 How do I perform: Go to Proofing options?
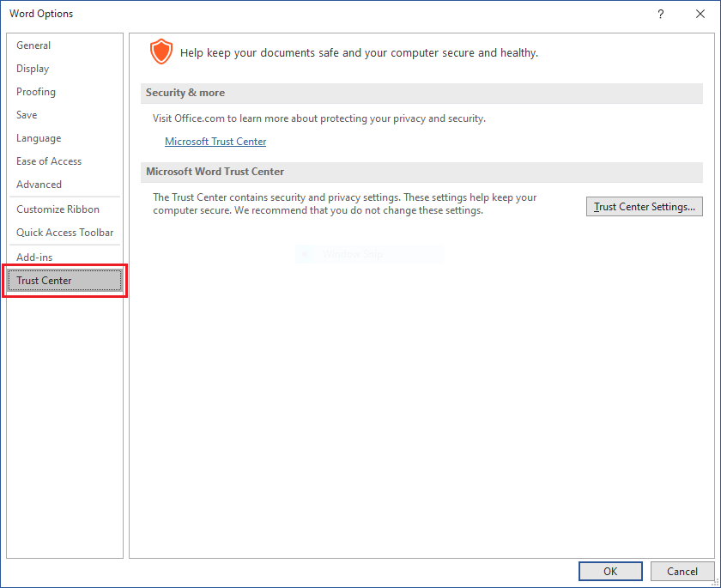64,92
